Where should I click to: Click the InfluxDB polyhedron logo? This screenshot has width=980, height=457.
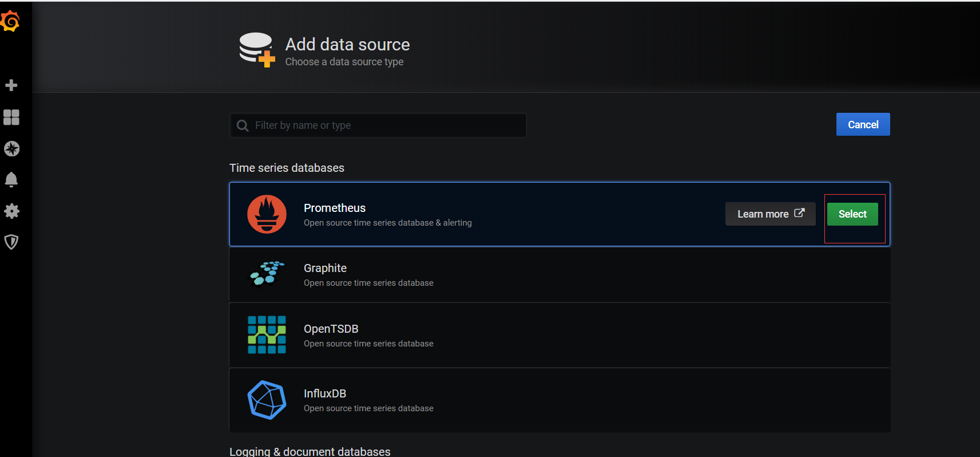pos(267,400)
